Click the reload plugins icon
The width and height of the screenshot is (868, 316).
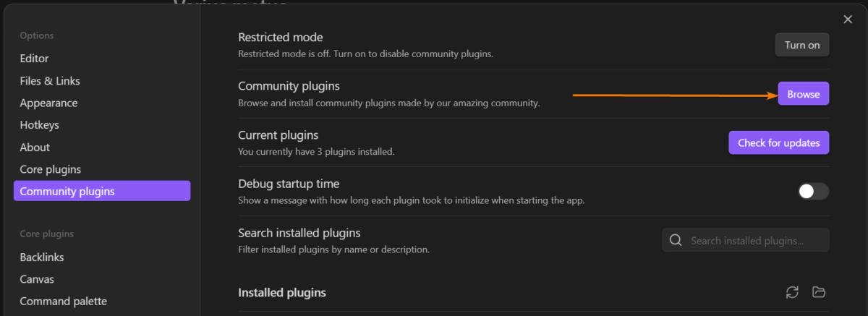point(792,292)
